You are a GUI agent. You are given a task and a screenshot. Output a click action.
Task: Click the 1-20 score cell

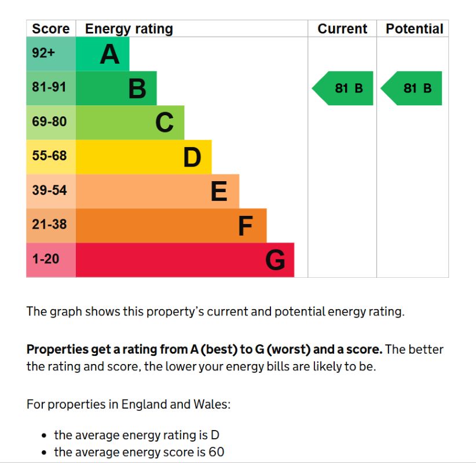tap(51, 260)
